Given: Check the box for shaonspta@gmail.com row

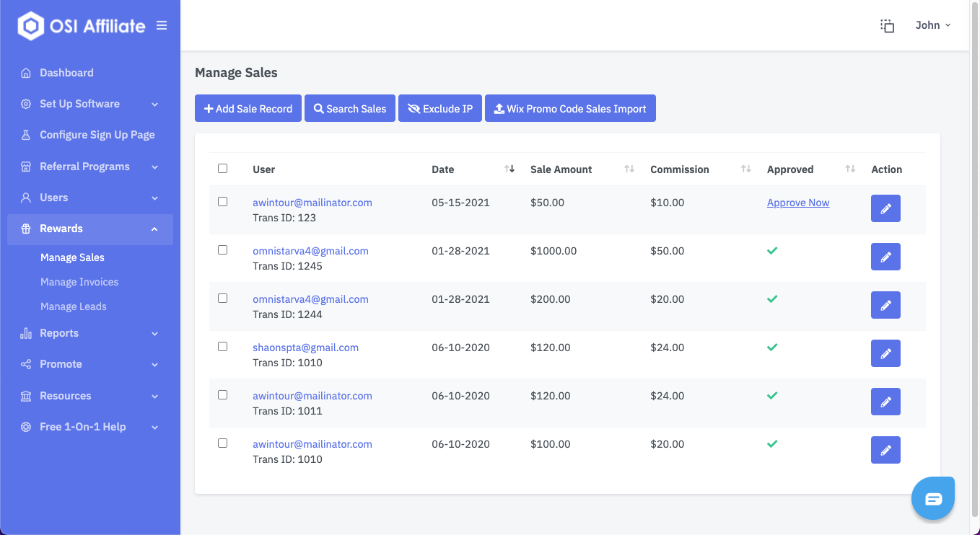Looking at the screenshot, I should point(222,347).
